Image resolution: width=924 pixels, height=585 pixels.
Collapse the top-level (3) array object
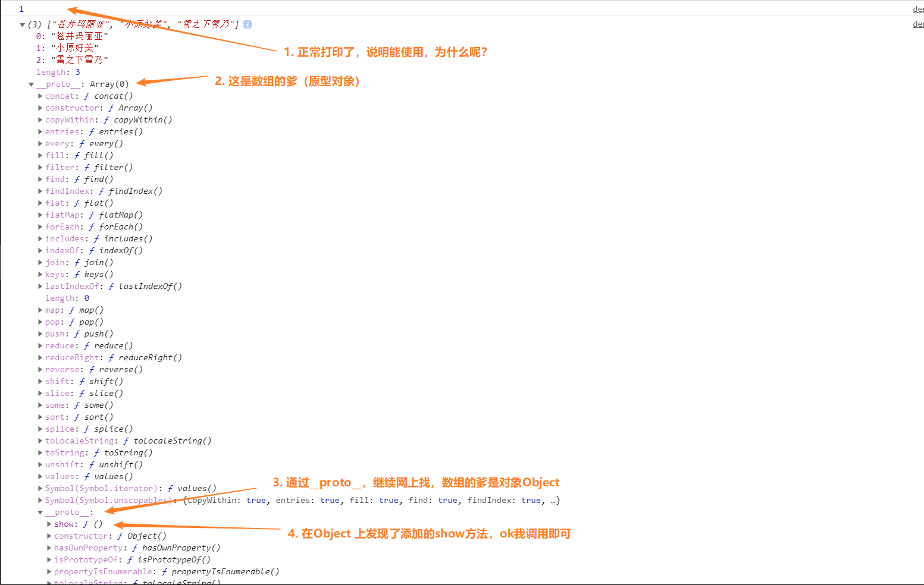[22, 25]
